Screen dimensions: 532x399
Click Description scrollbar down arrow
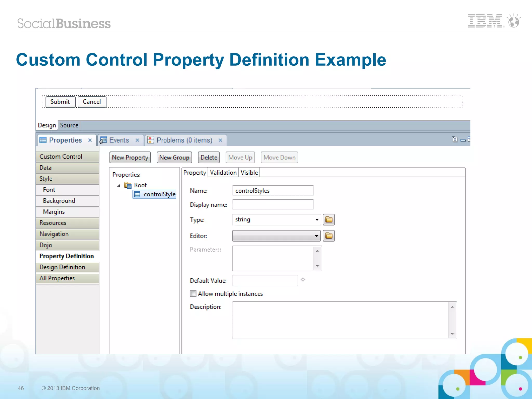452,334
